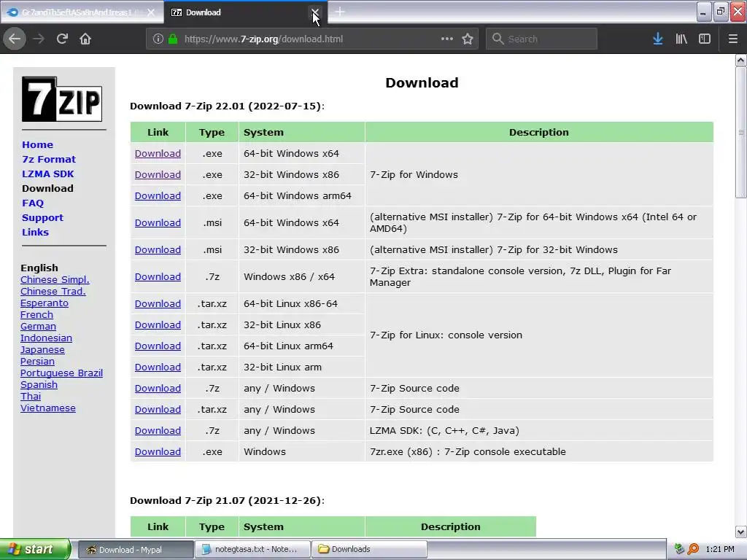Image resolution: width=747 pixels, height=560 pixels.
Task: Open a new tab with plus button
Action: click(x=340, y=12)
